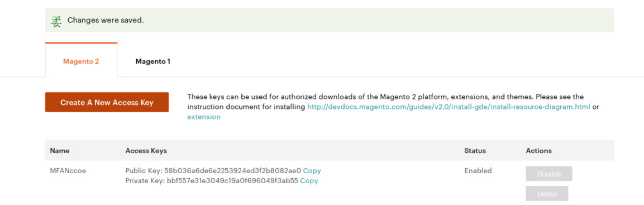Switch to the Magento 2 tab
644x205 pixels.
[x=81, y=61]
